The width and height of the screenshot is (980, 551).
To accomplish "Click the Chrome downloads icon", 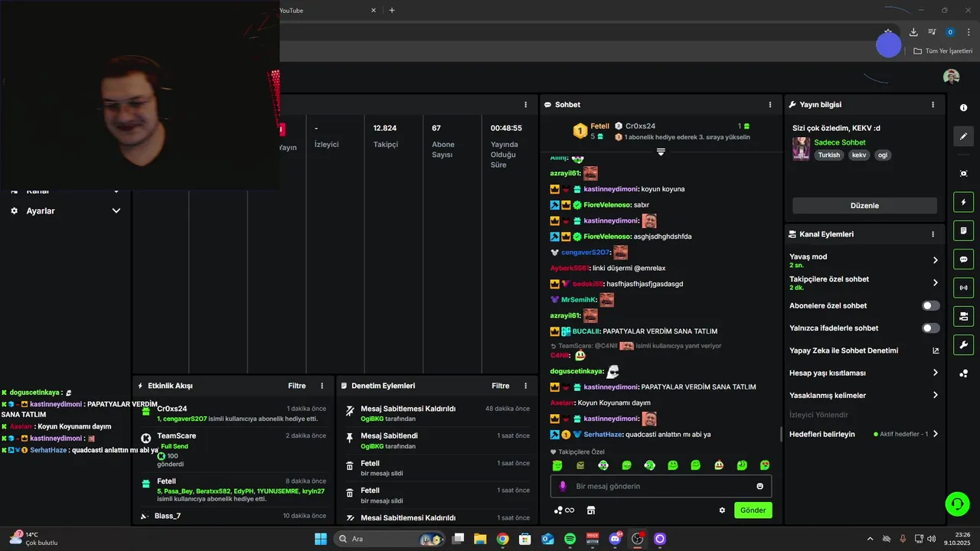I will tap(913, 32).
